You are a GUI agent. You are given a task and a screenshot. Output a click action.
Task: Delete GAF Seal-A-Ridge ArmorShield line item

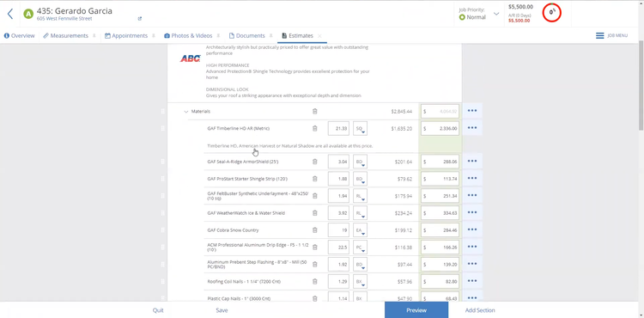315,162
